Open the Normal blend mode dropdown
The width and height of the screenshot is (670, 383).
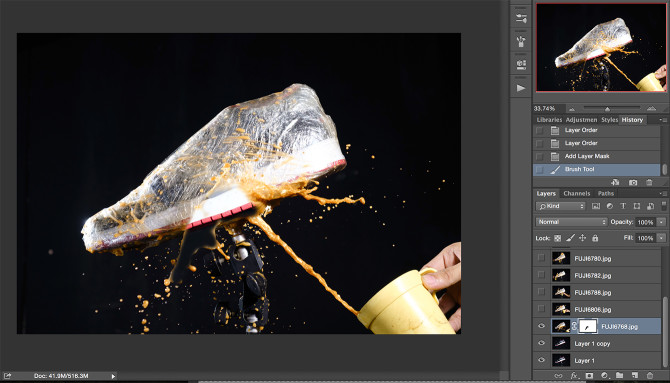(x=571, y=222)
